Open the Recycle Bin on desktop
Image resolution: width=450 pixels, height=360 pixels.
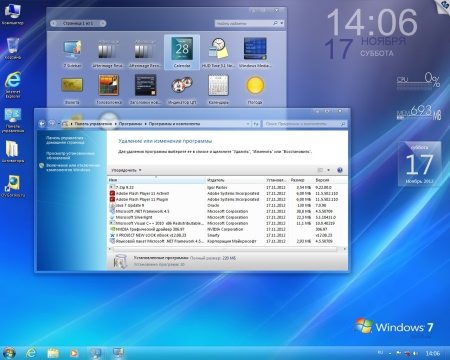click(13, 48)
